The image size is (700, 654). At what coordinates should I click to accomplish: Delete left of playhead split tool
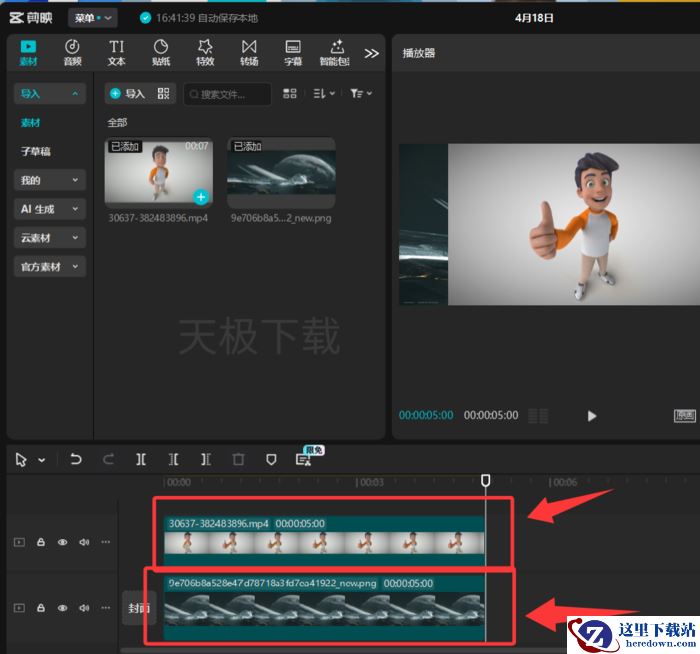[173, 459]
